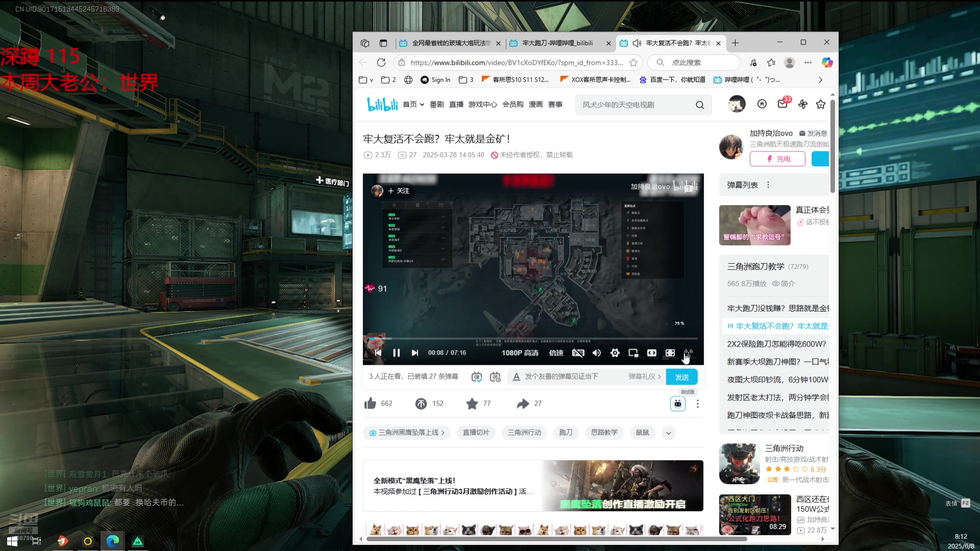Toggle subtitles icon in player bar

tap(578, 353)
